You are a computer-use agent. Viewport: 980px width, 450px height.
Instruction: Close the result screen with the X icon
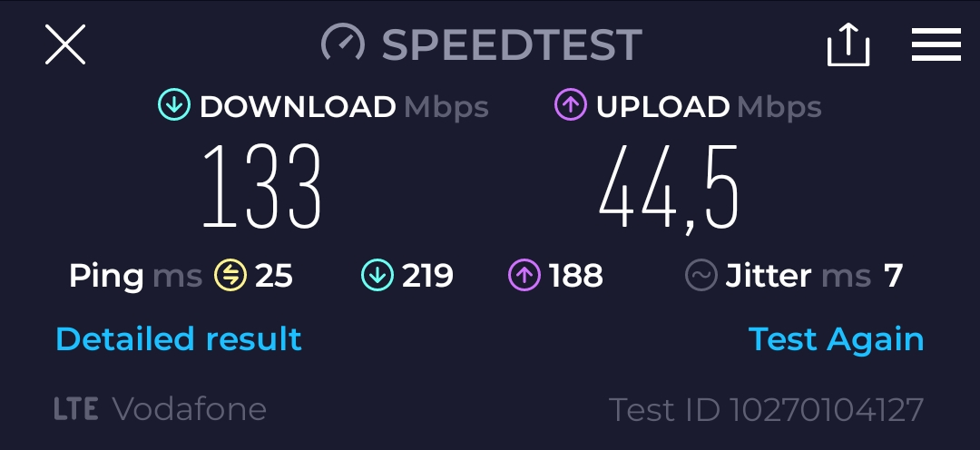65,44
